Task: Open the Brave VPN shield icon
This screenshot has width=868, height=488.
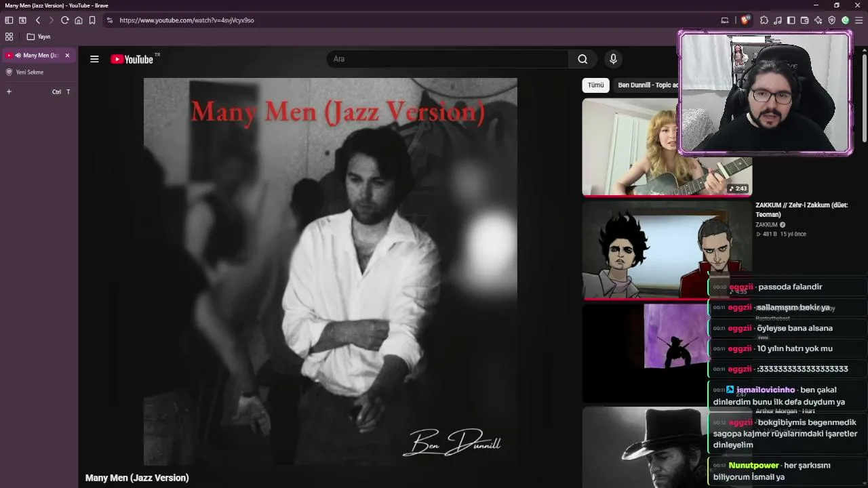Action: pos(832,20)
